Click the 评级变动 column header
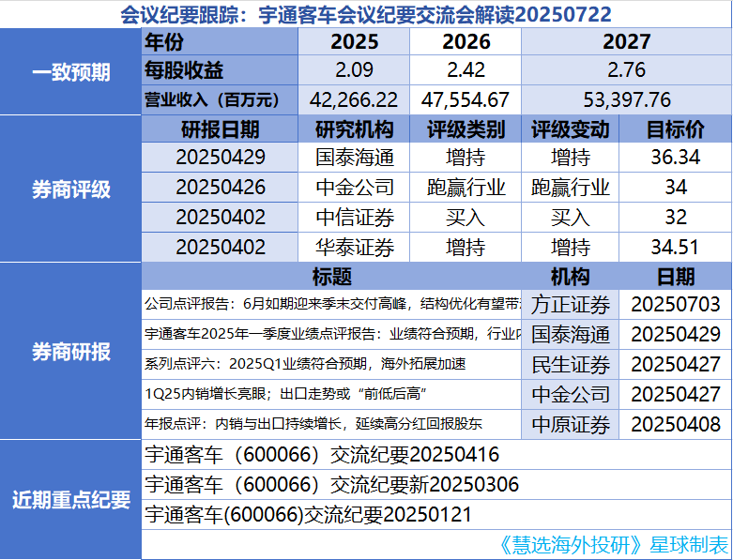Image resolution: width=733 pixels, height=560 pixels. 571,129
